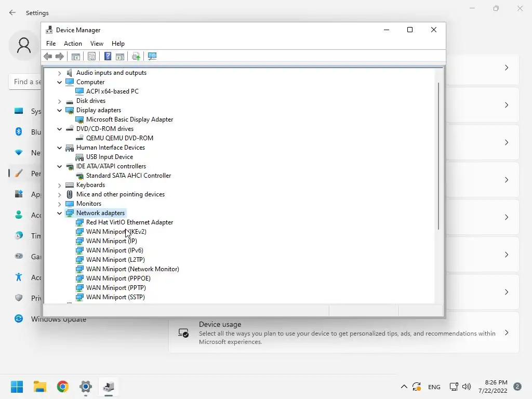
Task: Open the Help menu
Action: [118, 44]
